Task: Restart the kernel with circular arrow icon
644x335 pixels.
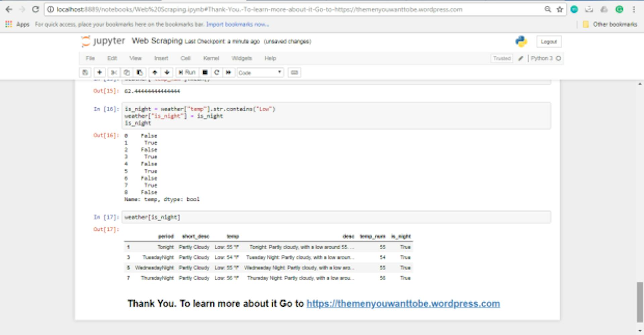Action: 217,72
